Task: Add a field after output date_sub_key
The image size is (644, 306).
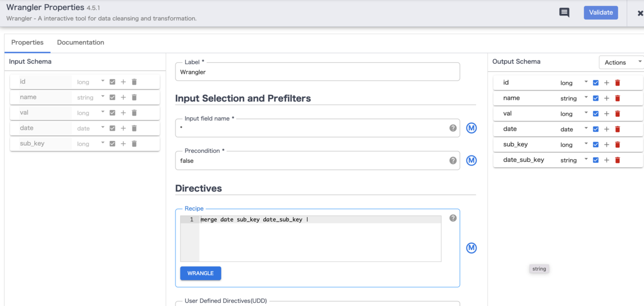Action: click(606, 160)
